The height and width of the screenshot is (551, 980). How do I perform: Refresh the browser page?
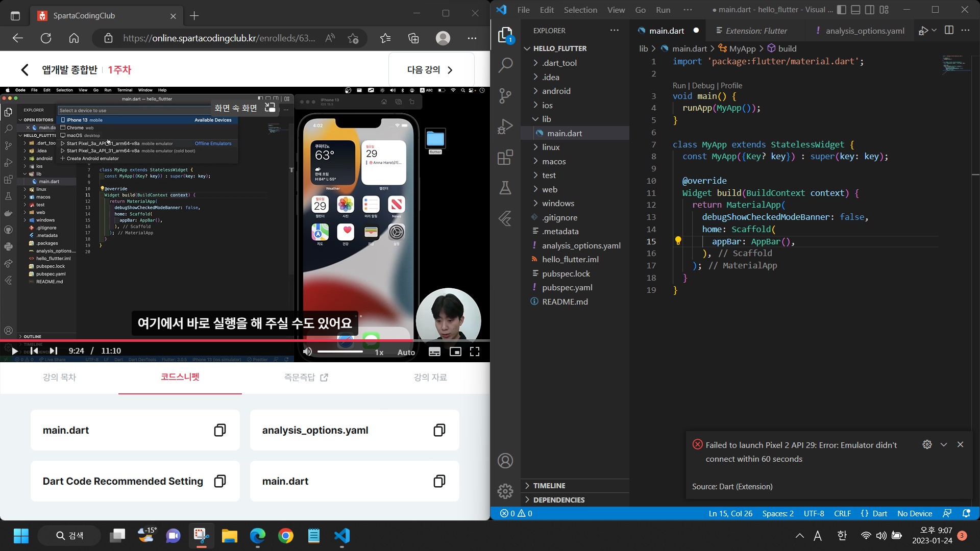[x=46, y=38]
